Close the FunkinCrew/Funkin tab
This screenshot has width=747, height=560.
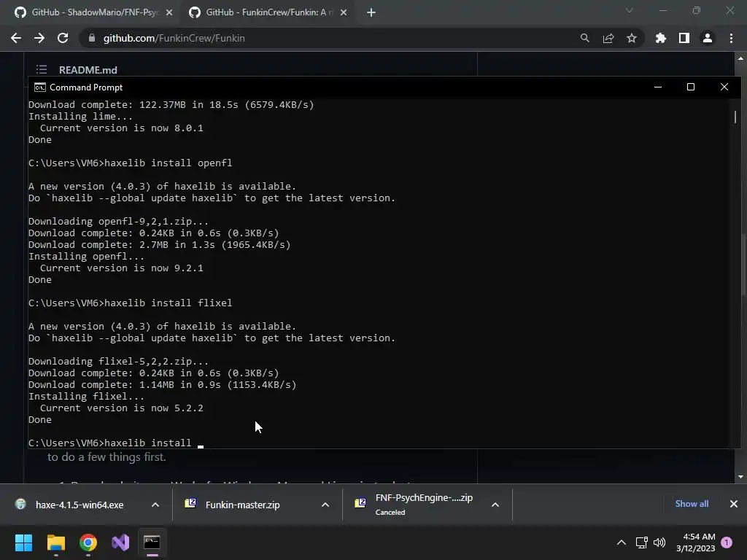click(344, 12)
